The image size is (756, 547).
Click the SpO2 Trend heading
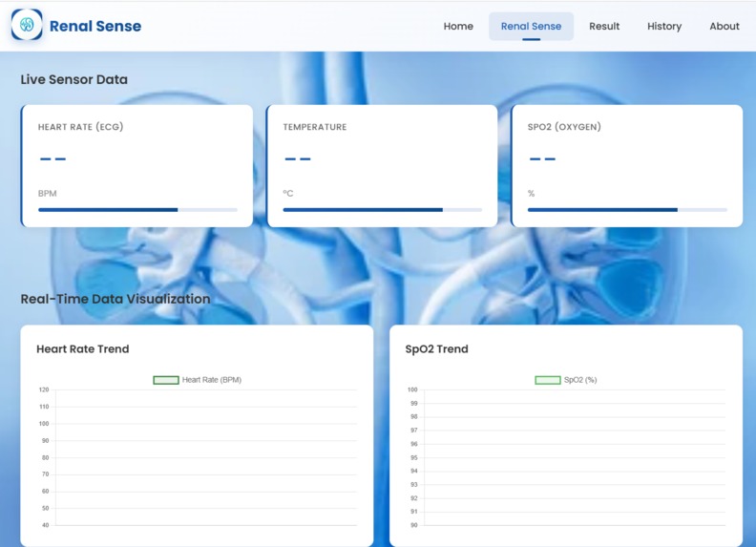(x=437, y=348)
